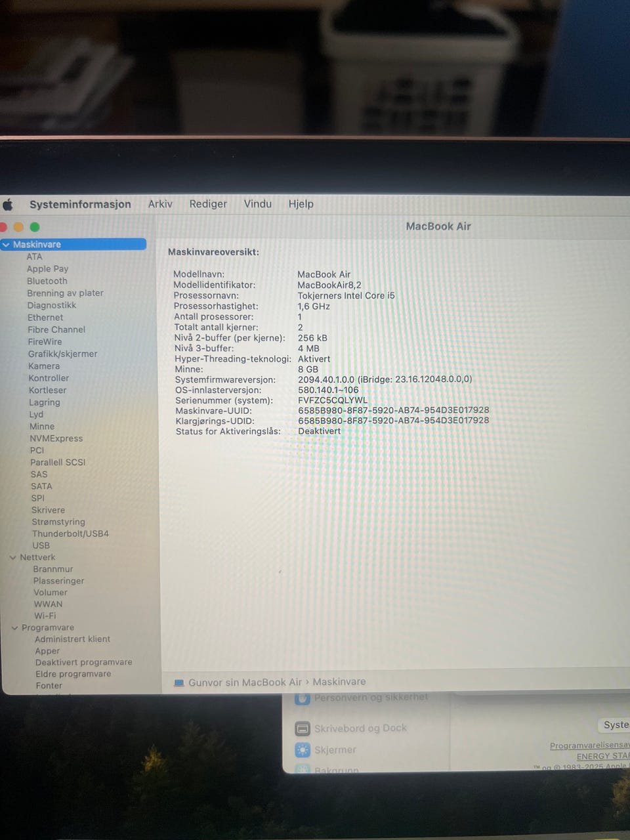Select Apper in the sidebar
The height and width of the screenshot is (840, 630).
pyautogui.click(x=47, y=651)
